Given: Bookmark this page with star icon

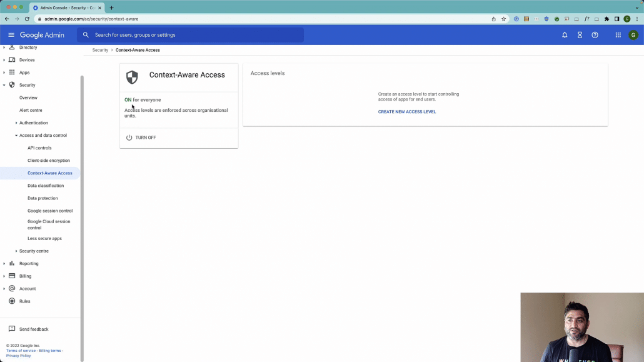Looking at the screenshot, I should pos(503,19).
